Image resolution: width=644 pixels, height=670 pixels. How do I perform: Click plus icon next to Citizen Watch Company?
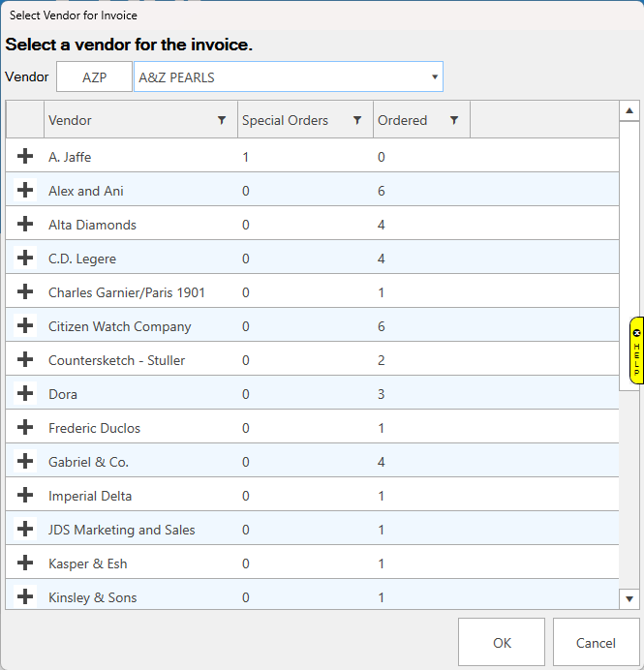[x=25, y=325]
